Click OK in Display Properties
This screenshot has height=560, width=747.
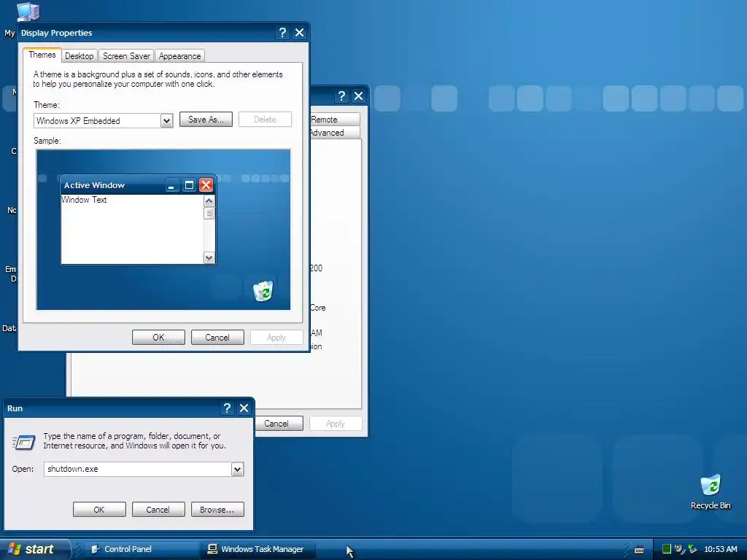[158, 337]
